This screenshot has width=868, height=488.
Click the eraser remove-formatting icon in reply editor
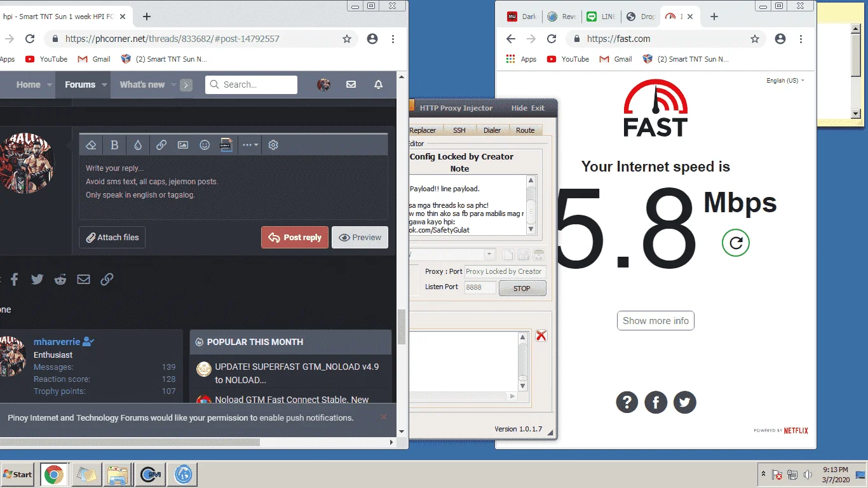pos(91,145)
